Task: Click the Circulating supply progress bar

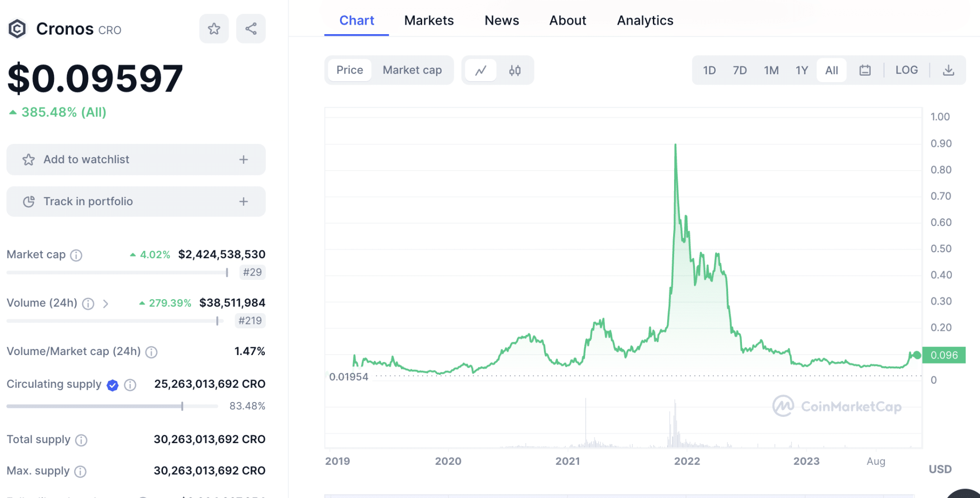Action: 112,406
